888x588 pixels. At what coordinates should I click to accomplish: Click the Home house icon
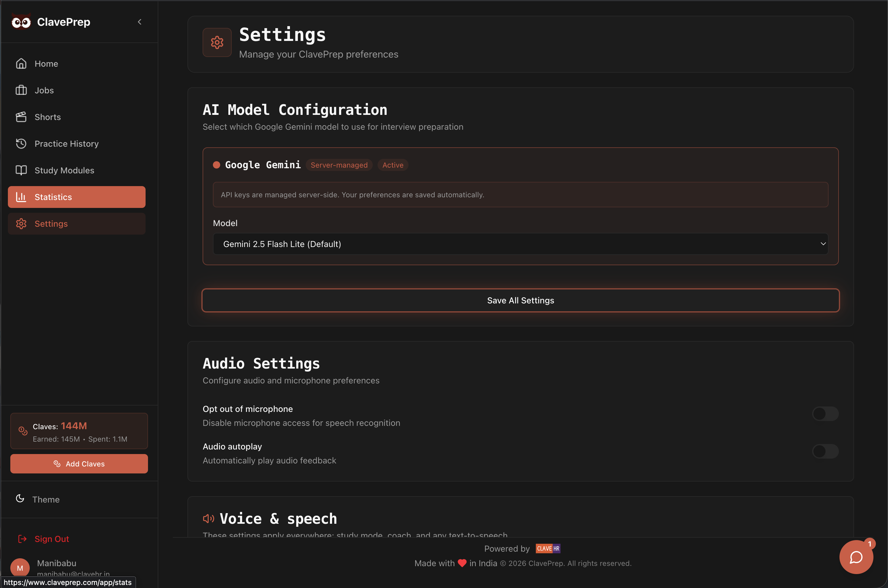[x=21, y=64]
